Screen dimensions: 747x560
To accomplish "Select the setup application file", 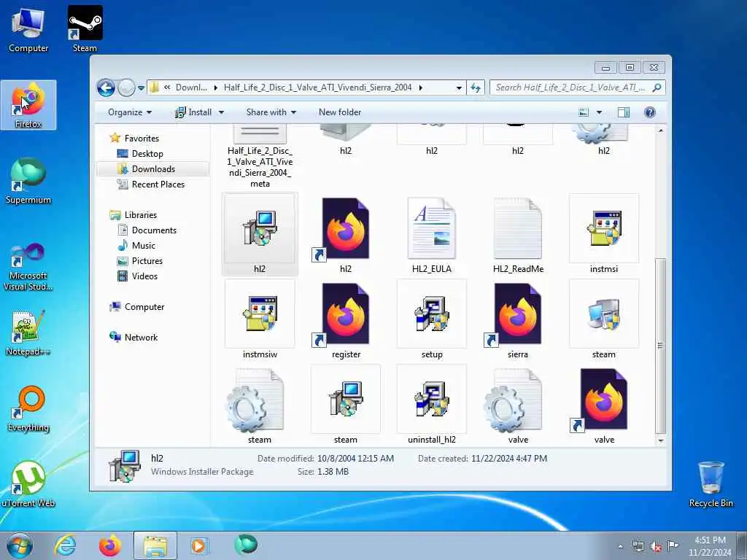I will click(x=432, y=319).
